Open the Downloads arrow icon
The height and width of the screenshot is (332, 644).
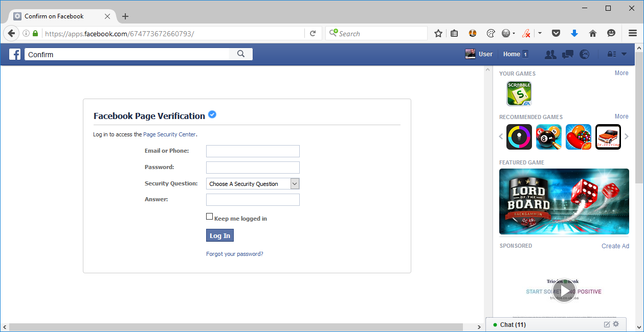[574, 33]
